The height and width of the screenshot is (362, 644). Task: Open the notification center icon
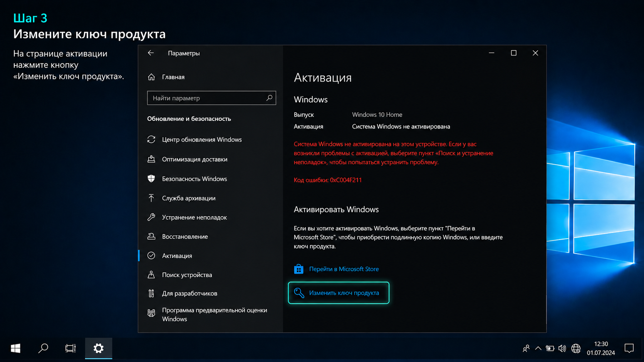click(x=629, y=349)
